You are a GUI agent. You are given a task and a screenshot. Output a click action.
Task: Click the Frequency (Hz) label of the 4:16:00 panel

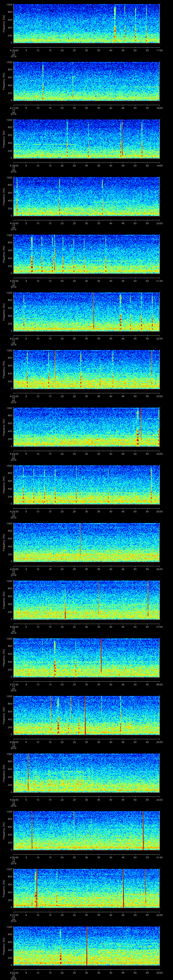point(4,24)
